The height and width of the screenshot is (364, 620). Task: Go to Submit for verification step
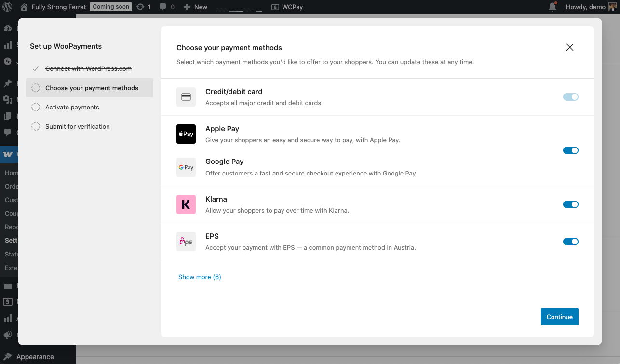pyautogui.click(x=78, y=126)
